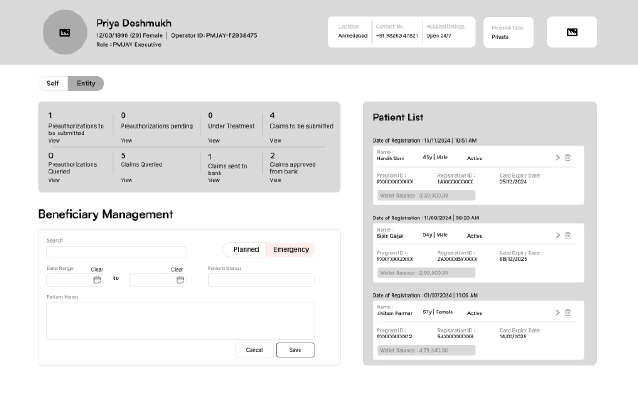
Task: Click the Hospital type Private card
Action: (x=508, y=32)
